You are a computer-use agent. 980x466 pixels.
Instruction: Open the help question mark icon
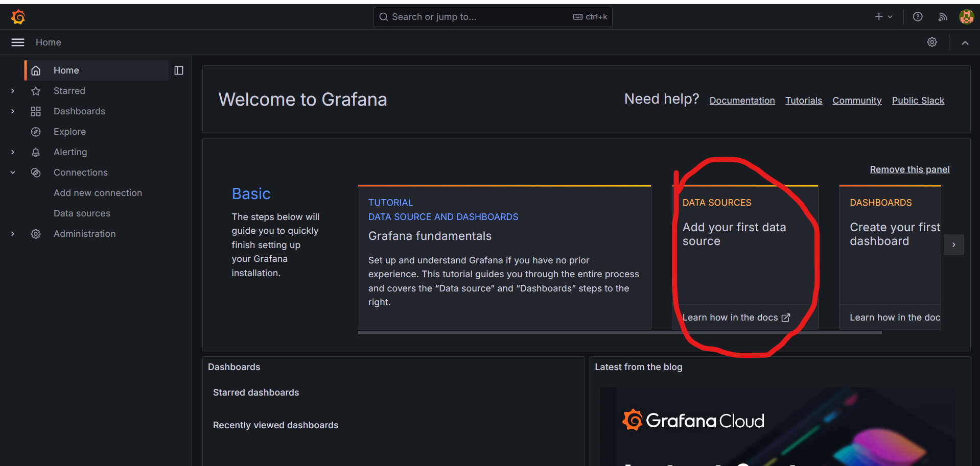tap(918, 17)
